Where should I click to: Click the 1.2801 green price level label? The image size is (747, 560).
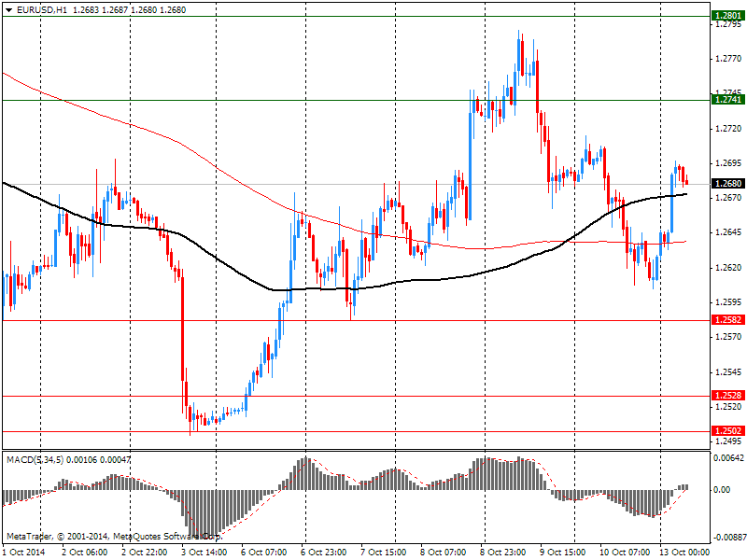[x=728, y=16]
